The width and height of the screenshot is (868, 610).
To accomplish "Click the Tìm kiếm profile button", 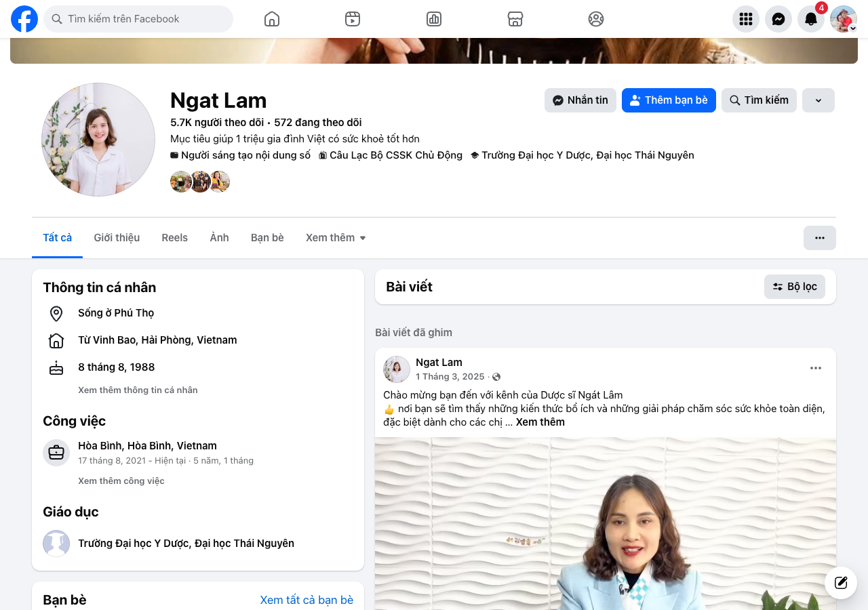I will pos(759,100).
